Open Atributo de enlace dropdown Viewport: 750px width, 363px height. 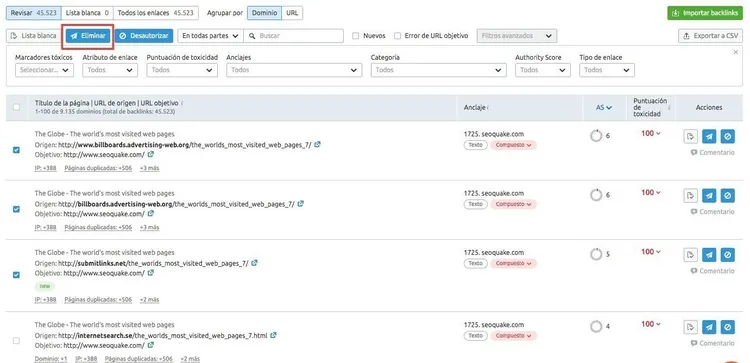(x=110, y=70)
